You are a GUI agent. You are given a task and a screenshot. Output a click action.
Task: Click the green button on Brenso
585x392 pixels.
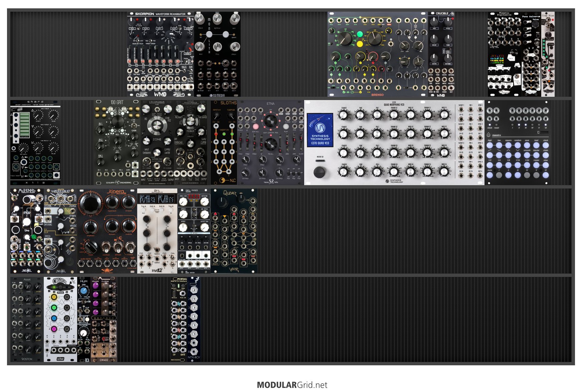click(x=360, y=34)
